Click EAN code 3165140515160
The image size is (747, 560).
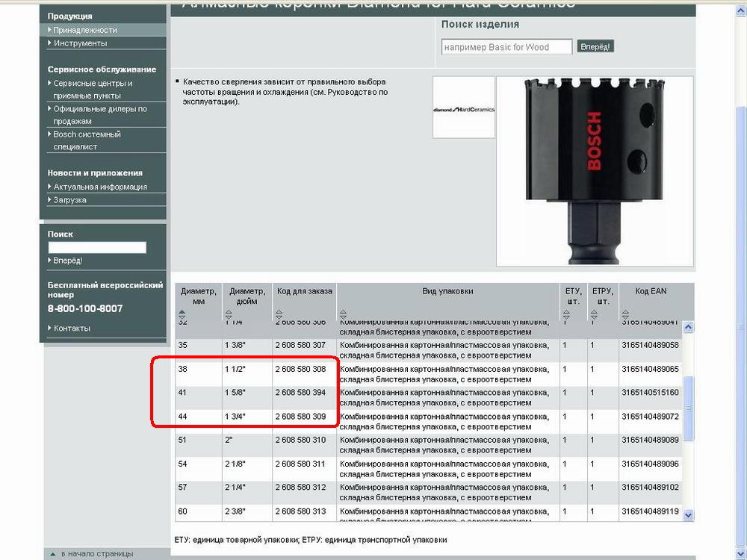[651, 393]
